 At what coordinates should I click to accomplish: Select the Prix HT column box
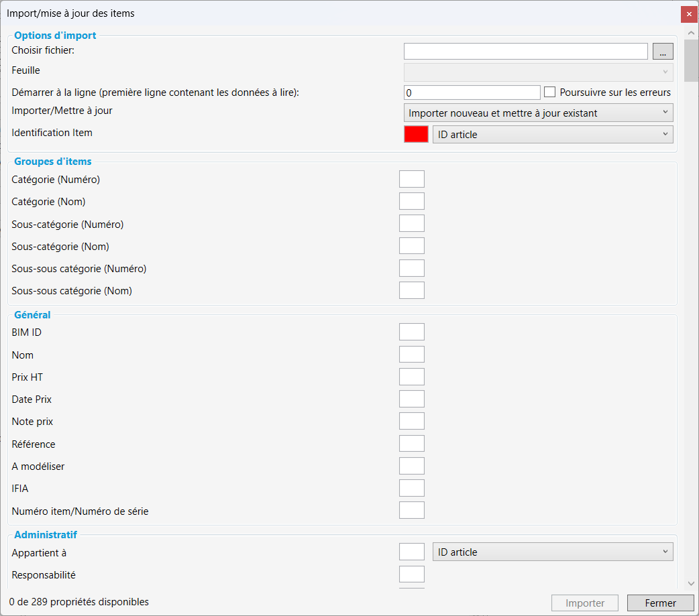tap(412, 377)
